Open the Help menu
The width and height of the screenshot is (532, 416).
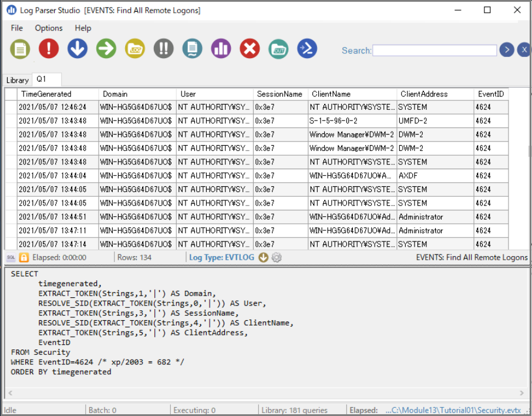(x=83, y=28)
